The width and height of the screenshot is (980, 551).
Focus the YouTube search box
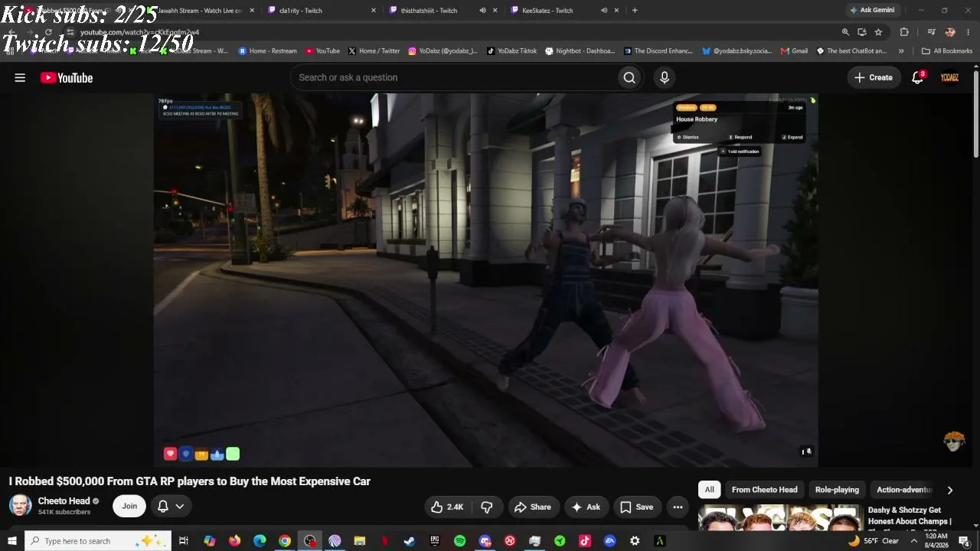453,77
